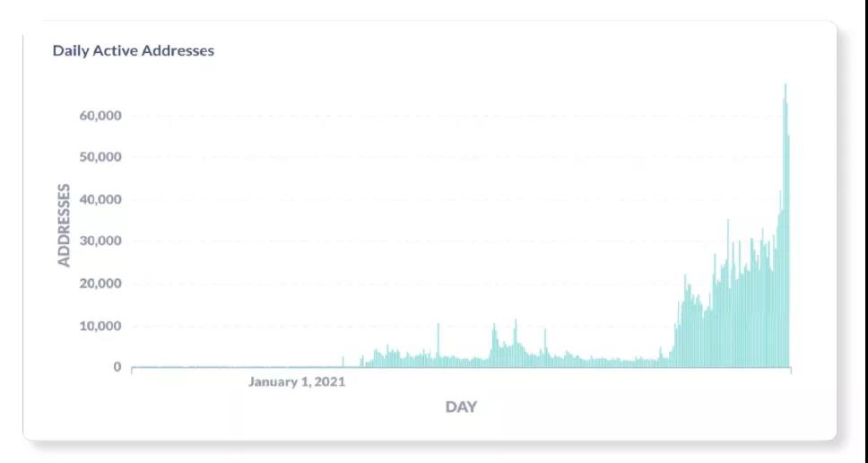The image size is (868, 463).
Task: Click the DAY x-axis title
Action: [x=461, y=407]
